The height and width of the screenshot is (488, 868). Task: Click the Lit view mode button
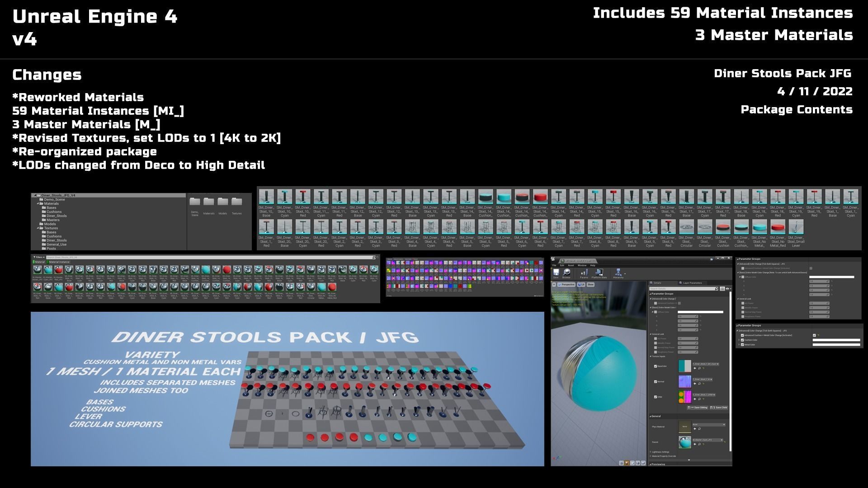click(581, 285)
